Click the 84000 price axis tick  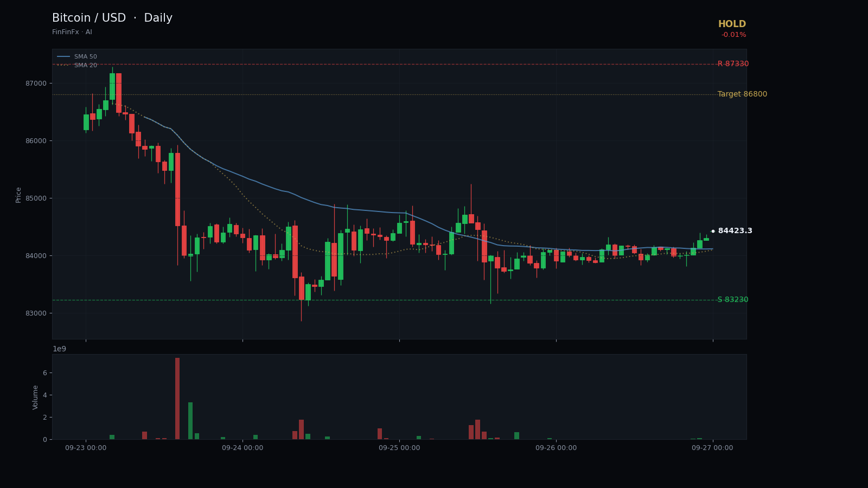point(37,256)
